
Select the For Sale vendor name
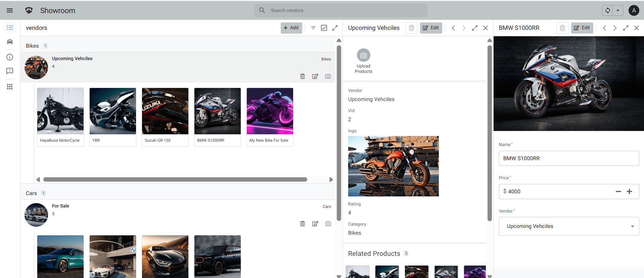tap(60, 206)
